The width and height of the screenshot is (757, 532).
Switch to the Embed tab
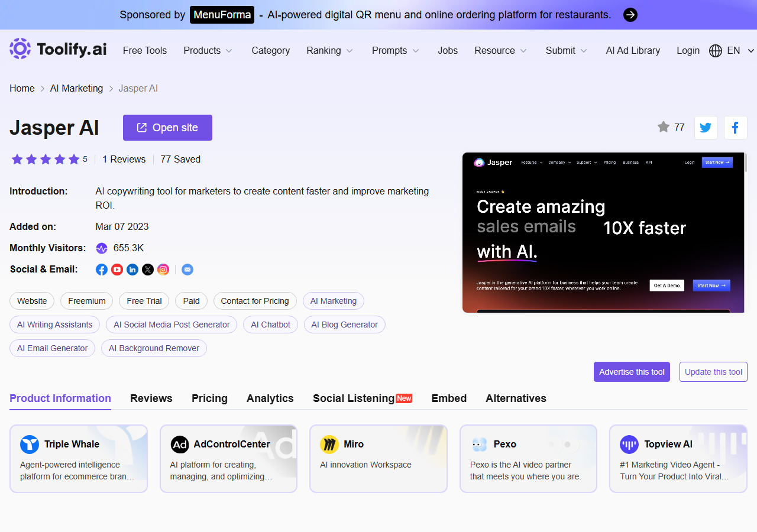click(449, 398)
